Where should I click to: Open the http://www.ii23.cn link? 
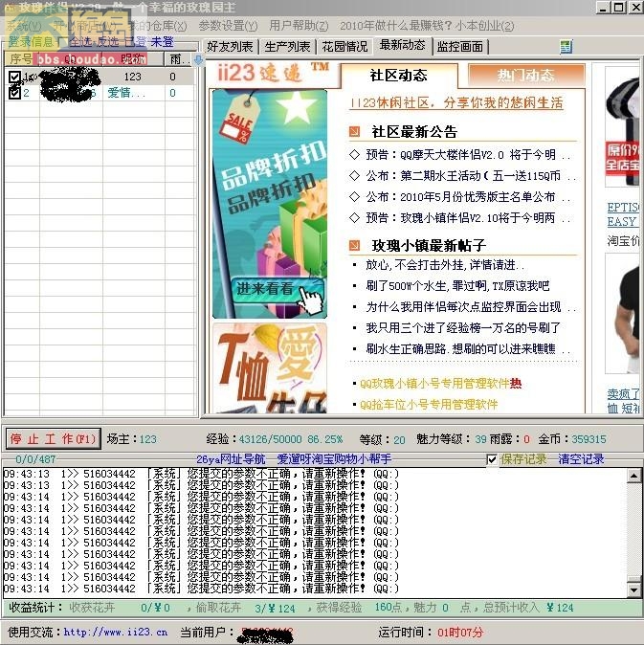pyautogui.click(x=116, y=632)
